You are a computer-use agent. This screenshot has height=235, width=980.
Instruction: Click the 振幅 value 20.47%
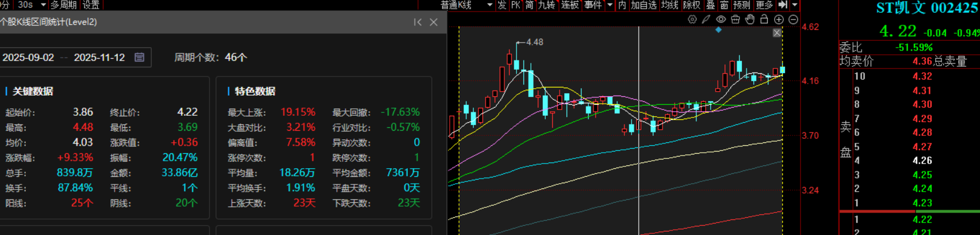(179, 157)
